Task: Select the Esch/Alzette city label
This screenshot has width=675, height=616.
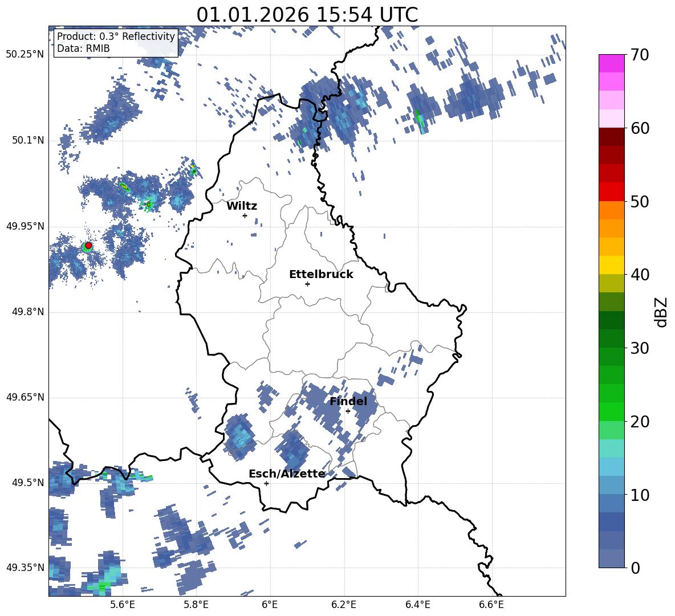Action: [x=287, y=474]
